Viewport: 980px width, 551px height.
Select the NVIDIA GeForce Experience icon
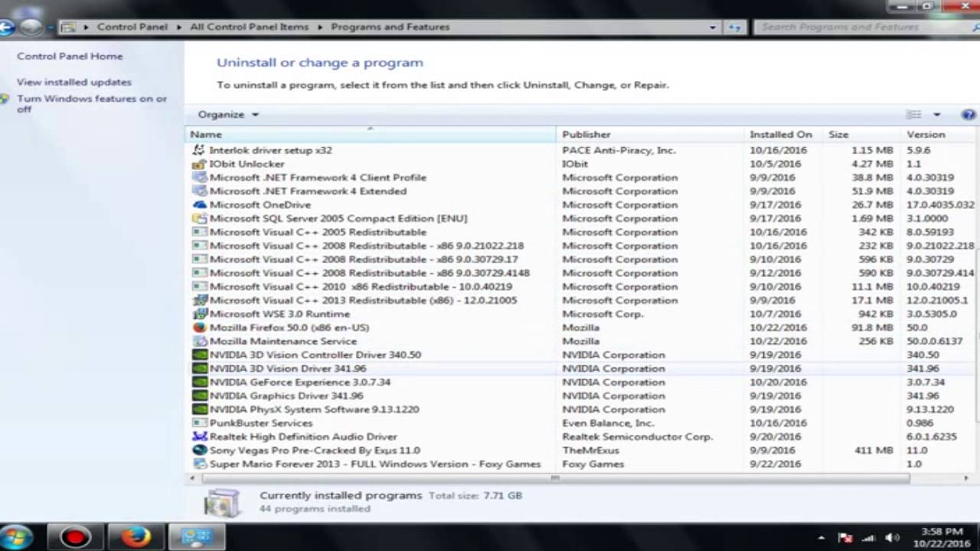(x=199, y=382)
